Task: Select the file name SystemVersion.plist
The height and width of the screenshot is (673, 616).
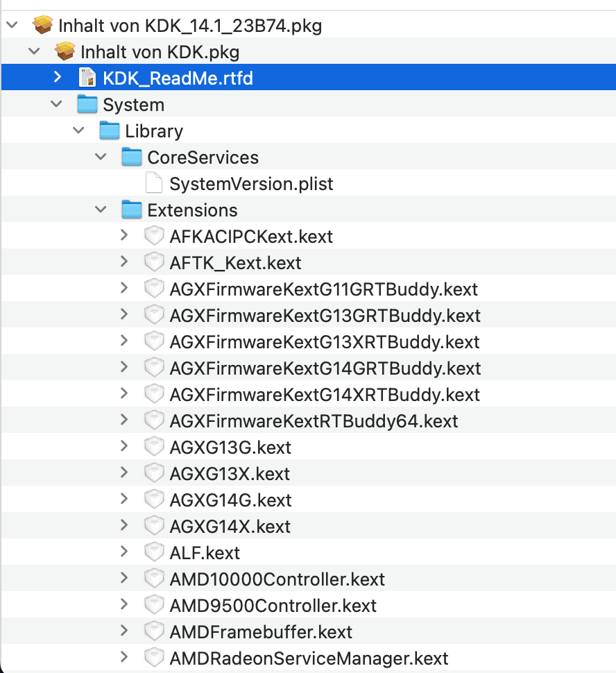Action: [251, 184]
